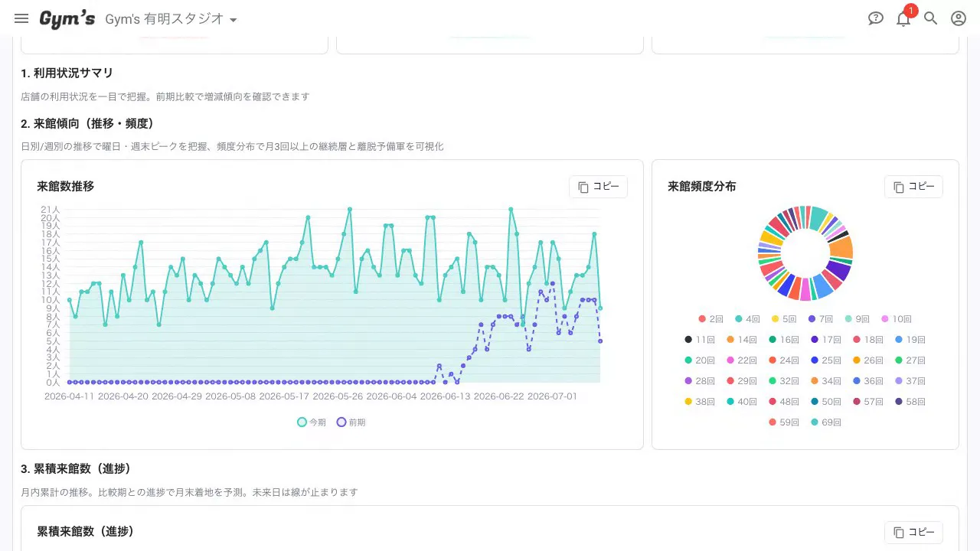Toggle the 40回 legend entry
This screenshot has width=980, height=551.
(x=742, y=402)
